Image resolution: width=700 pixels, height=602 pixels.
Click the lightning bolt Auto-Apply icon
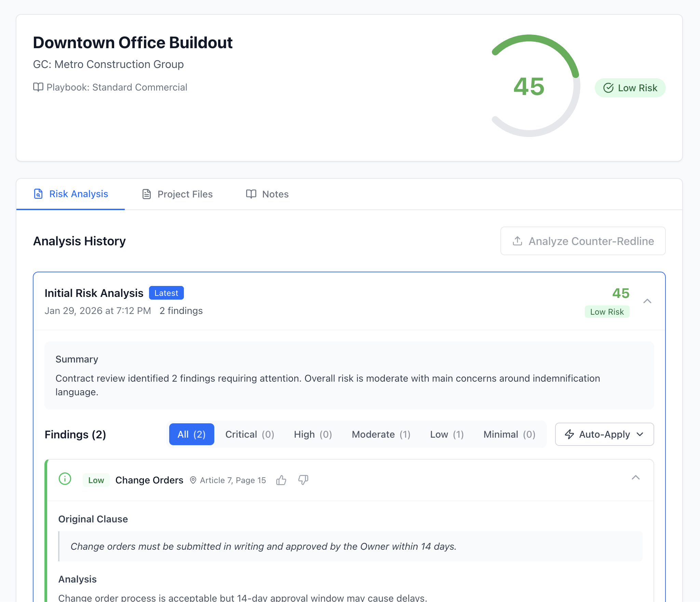[x=569, y=434]
